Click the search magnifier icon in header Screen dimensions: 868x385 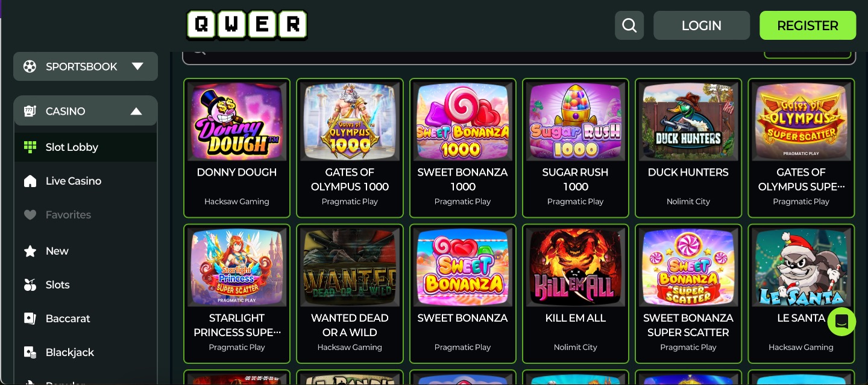(x=629, y=25)
